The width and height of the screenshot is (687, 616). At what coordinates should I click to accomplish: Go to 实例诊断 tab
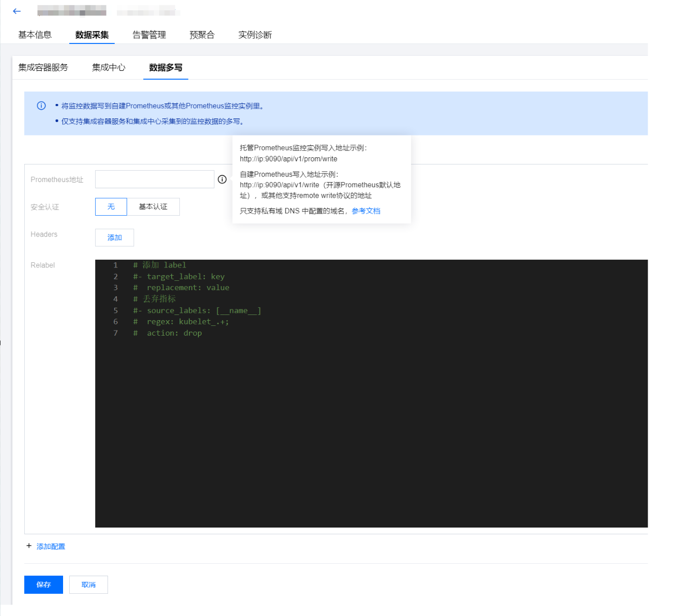coord(255,35)
